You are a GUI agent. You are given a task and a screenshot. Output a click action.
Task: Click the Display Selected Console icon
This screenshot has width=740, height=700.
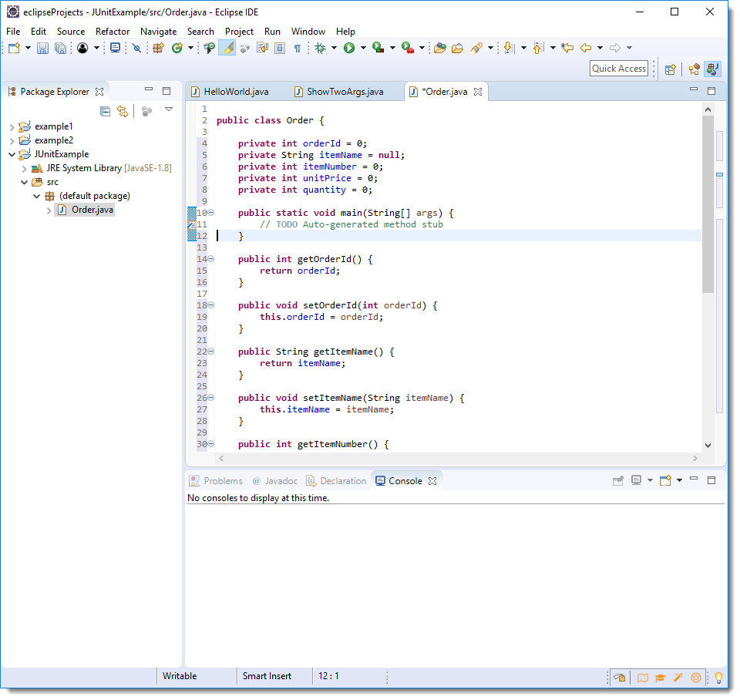pyautogui.click(x=636, y=480)
